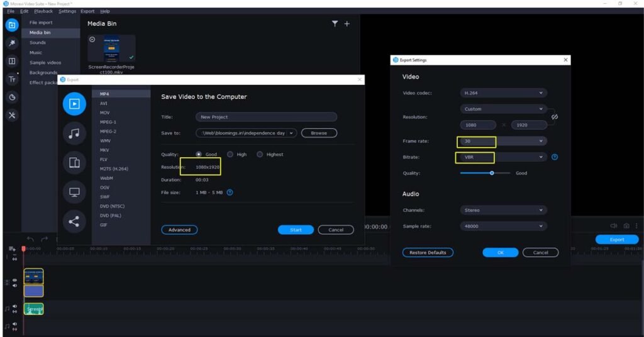644x337 pixels.
Task: Open the Transitions panel icon
Action: pos(12,61)
